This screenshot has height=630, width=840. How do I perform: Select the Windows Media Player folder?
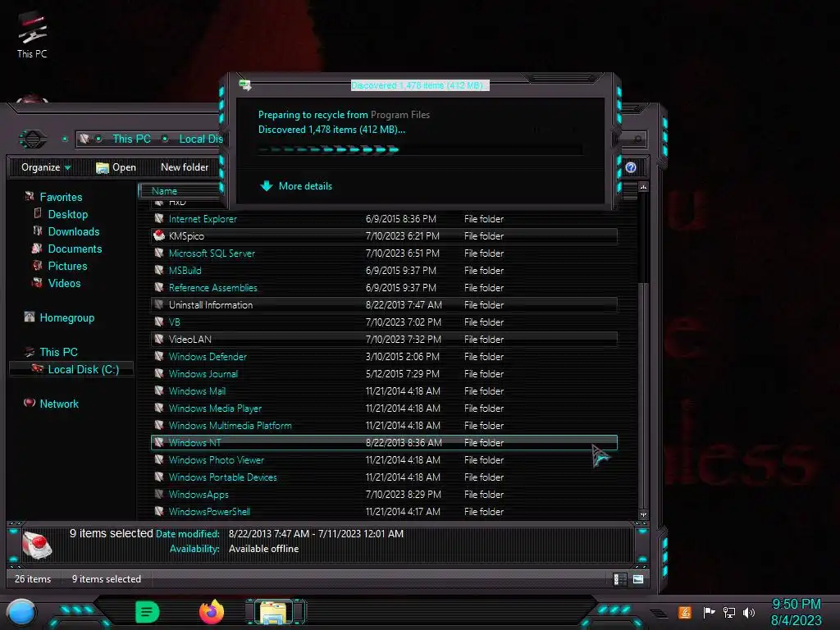point(385,408)
